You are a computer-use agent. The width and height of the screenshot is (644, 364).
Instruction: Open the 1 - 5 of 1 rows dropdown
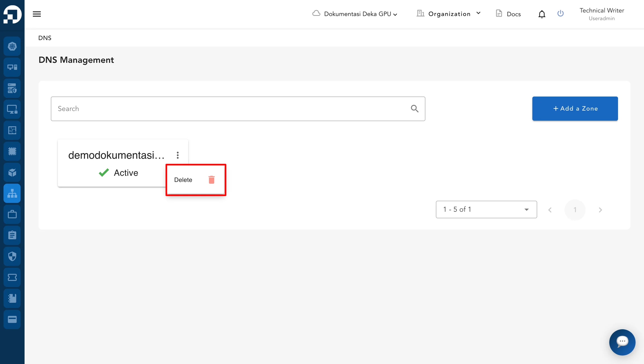tap(486, 210)
